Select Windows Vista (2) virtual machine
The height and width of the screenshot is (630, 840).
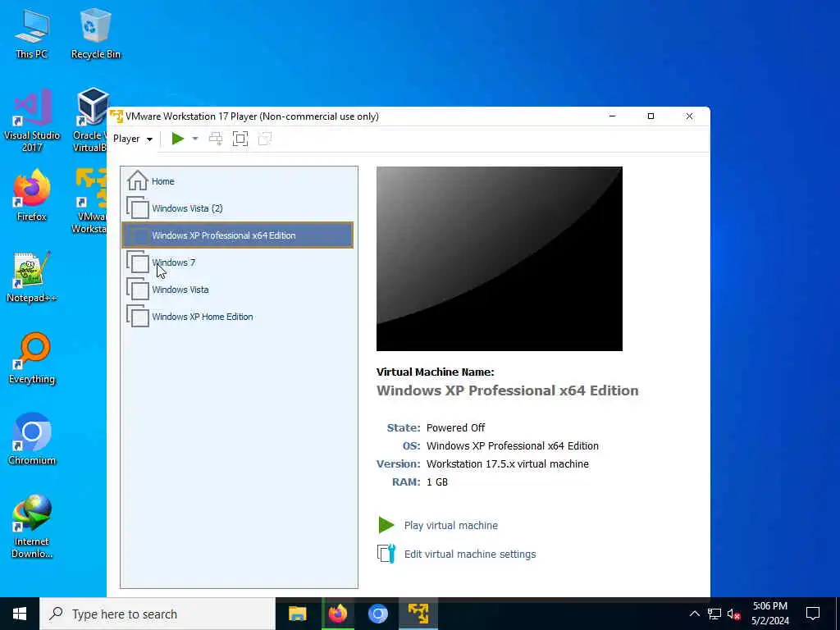pyautogui.click(x=237, y=208)
